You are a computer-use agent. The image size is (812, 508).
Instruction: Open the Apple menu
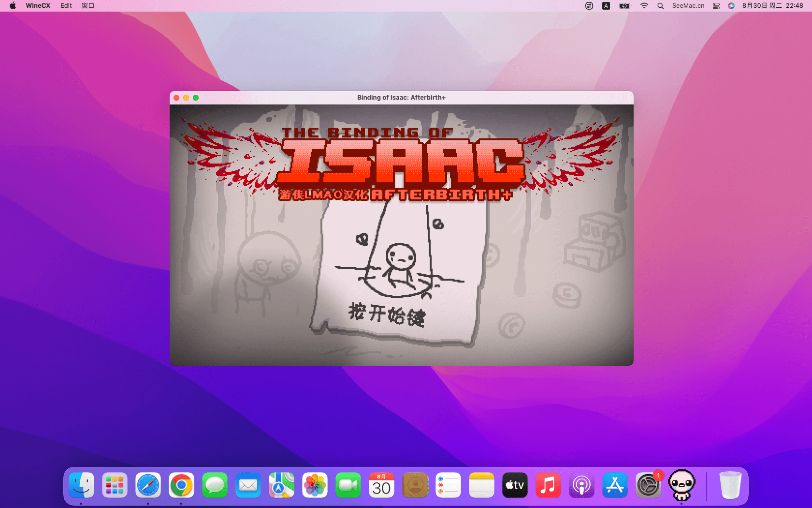13,6
